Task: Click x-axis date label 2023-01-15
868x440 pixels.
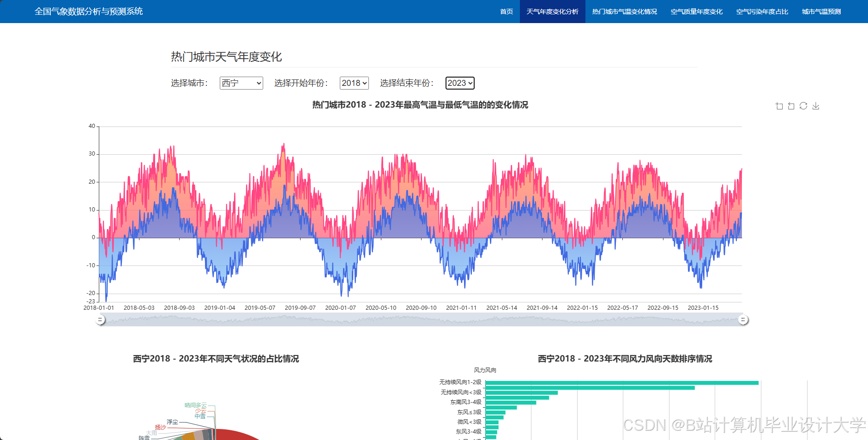Action: (703, 308)
